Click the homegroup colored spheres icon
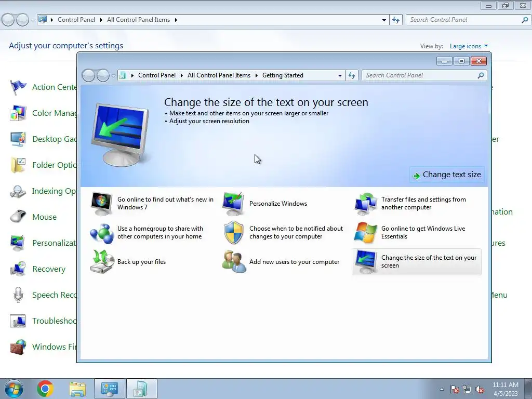This screenshot has width=532, height=399. [101, 233]
